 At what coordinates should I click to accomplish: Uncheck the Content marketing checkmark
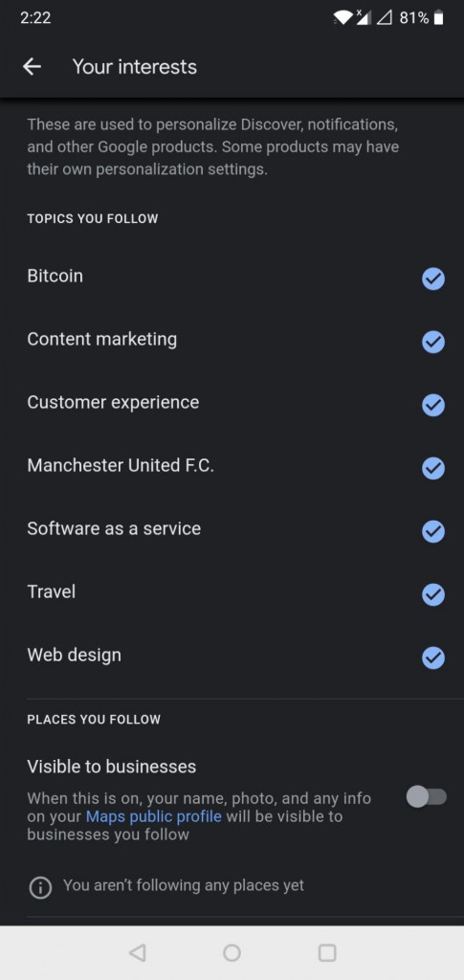433,342
